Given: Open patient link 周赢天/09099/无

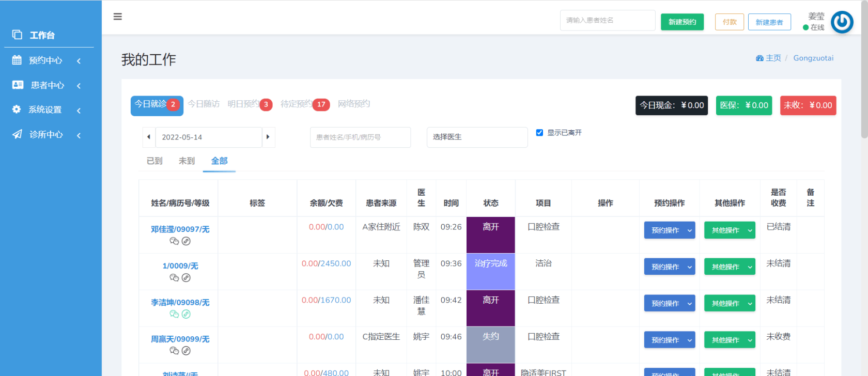Looking at the screenshot, I should coord(180,339).
